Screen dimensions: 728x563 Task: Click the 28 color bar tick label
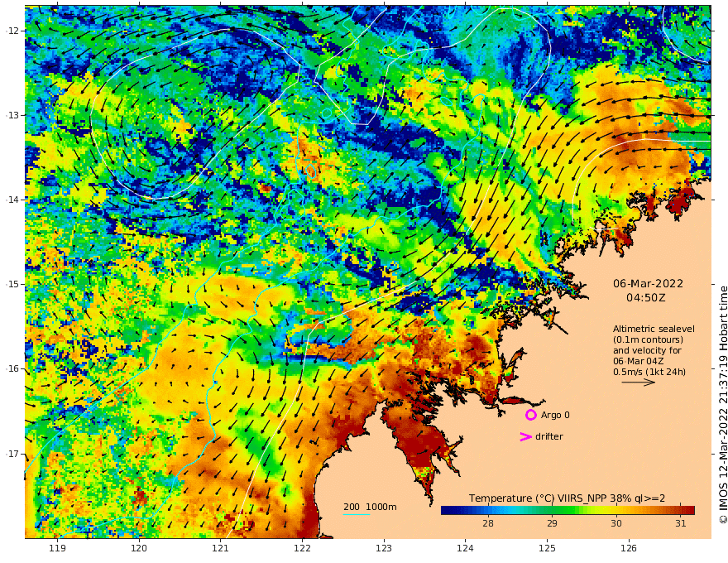coord(487,523)
